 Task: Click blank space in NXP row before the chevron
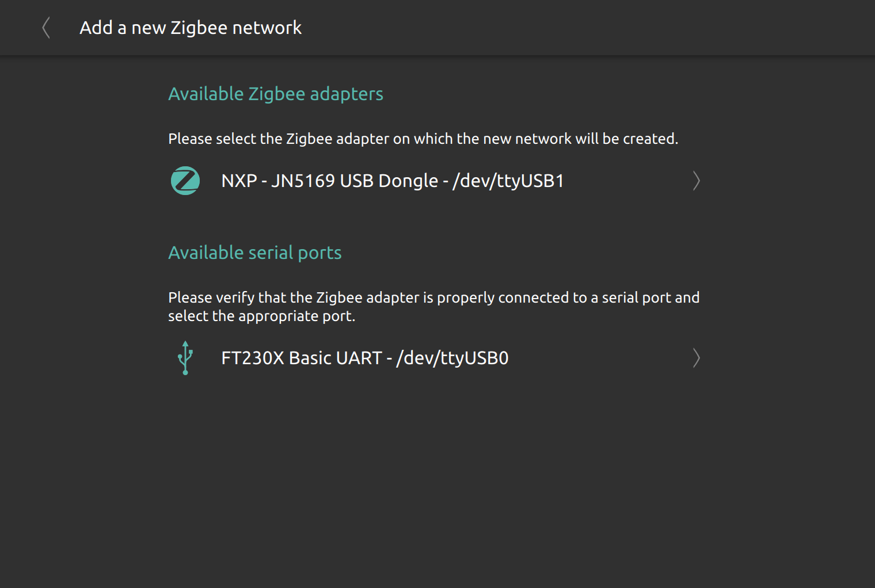point(627,181)
